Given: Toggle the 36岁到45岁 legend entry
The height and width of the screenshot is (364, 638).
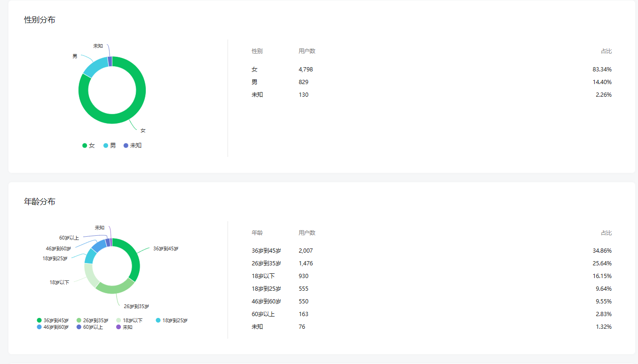Looking at the screenshot, I should (x=53, y=320).
